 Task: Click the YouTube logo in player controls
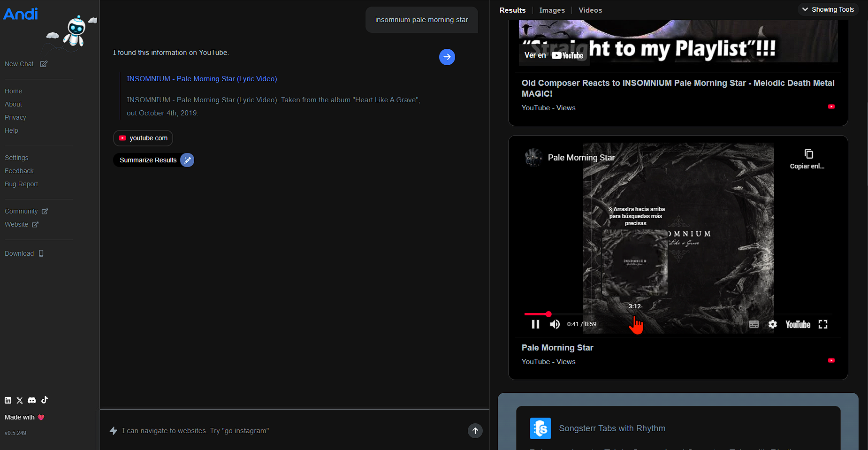[798, 324]
